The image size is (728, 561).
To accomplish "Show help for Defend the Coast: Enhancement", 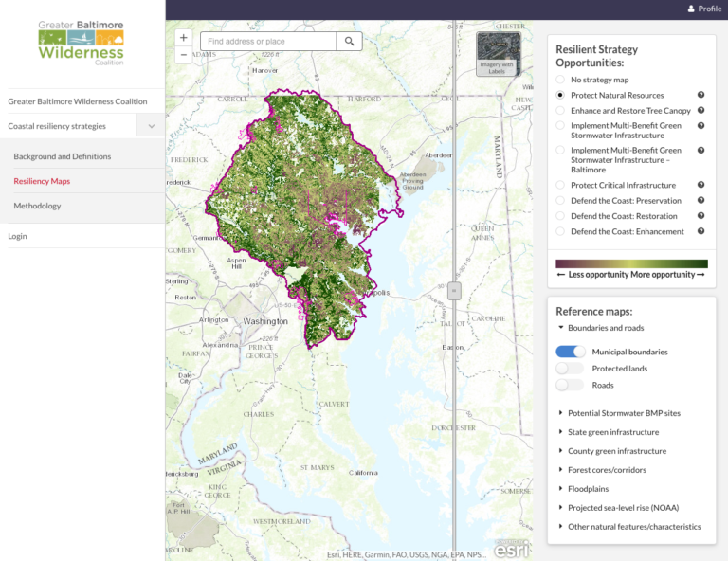I will point(701,231).
